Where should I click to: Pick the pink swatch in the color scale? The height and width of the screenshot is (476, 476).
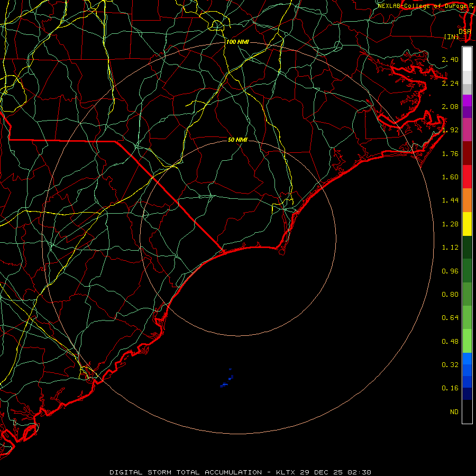coord(467,130)
